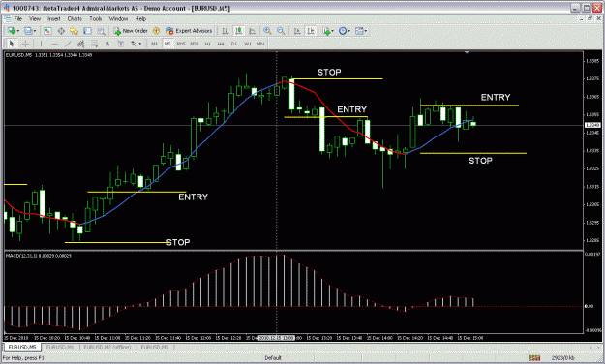Screen dimensions: 605x364
Task: Open the Tools menu
Action: [95, 18]
